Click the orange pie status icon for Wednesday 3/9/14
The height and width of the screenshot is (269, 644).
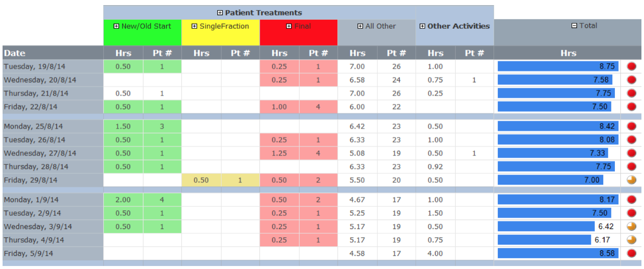point(632,227)
